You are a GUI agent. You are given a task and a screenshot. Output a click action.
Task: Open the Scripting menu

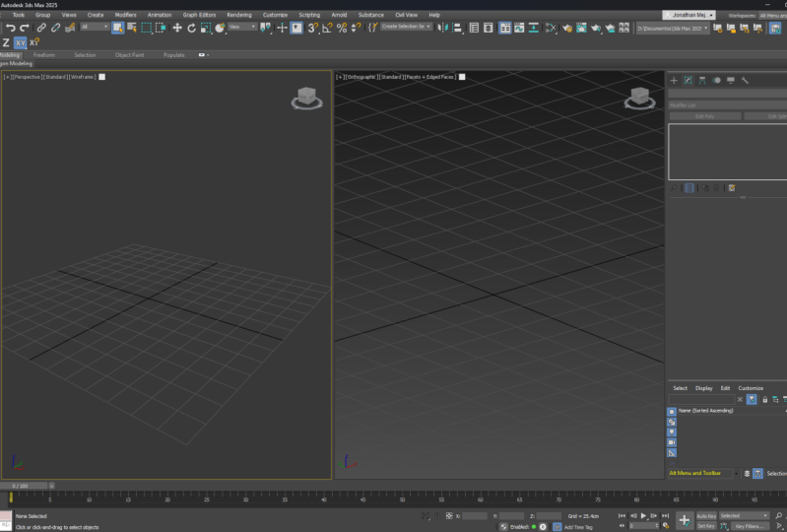[x=309, y=15]
